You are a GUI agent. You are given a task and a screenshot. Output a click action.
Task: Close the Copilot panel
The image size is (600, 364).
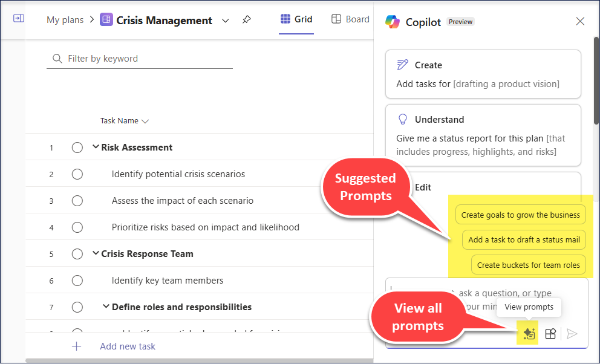(x=580, y=21)
